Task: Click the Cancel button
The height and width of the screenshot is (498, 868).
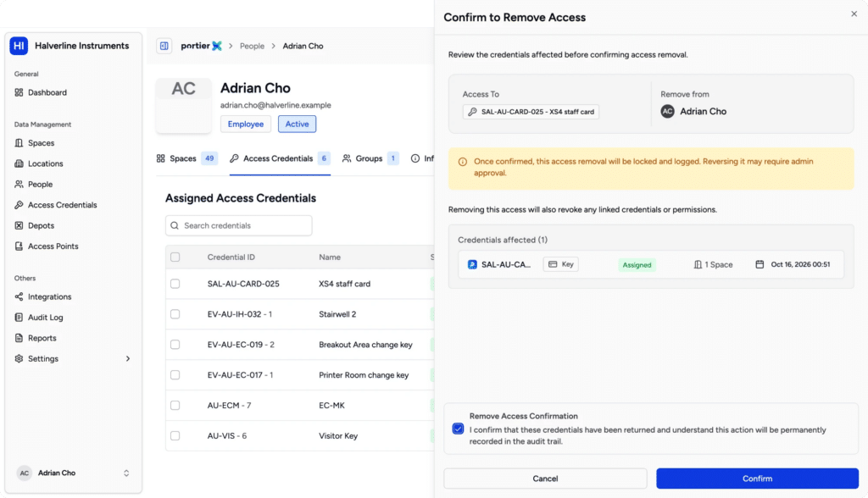Action: (x=545, y=479)
